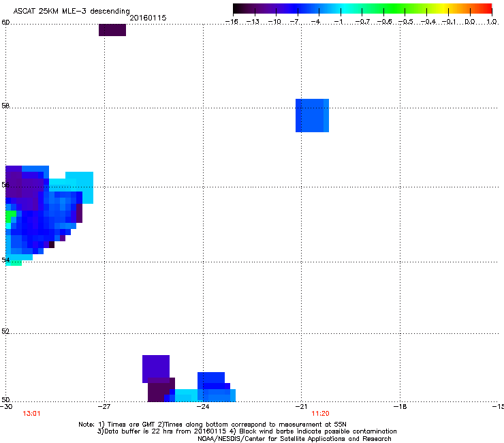Image resolution: width=504 pixels, height=443 pixels.
Task: Click longitude axis label "-24"
Action: [203, 407]
